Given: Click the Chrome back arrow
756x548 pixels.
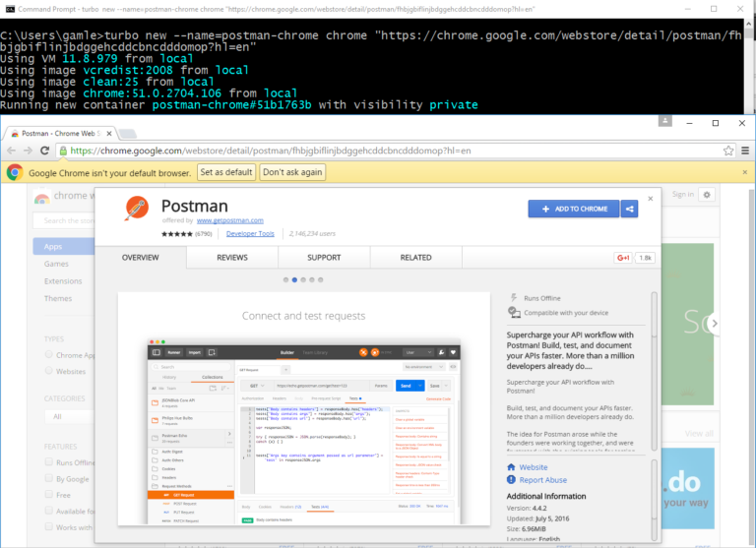Looking at the screenshot, I should (11, 151).
